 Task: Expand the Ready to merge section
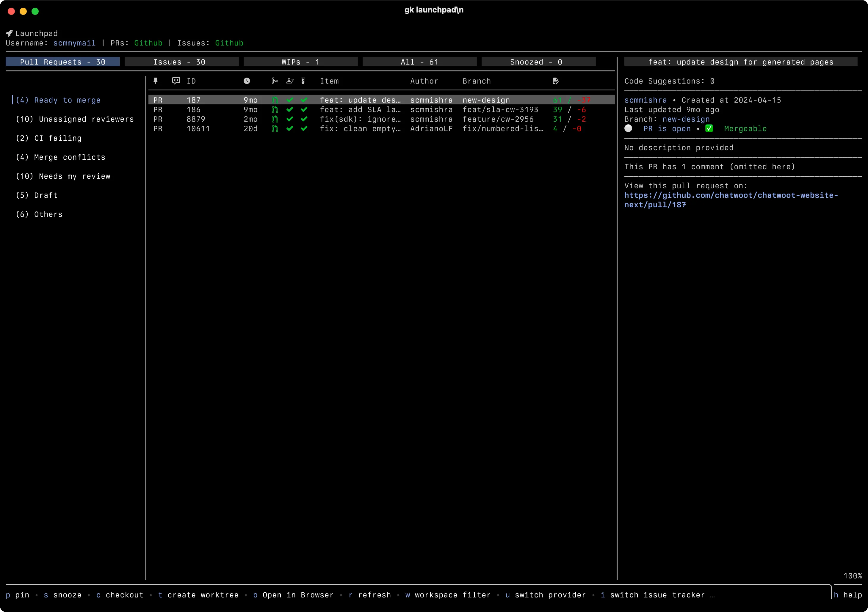pos(67,100)
